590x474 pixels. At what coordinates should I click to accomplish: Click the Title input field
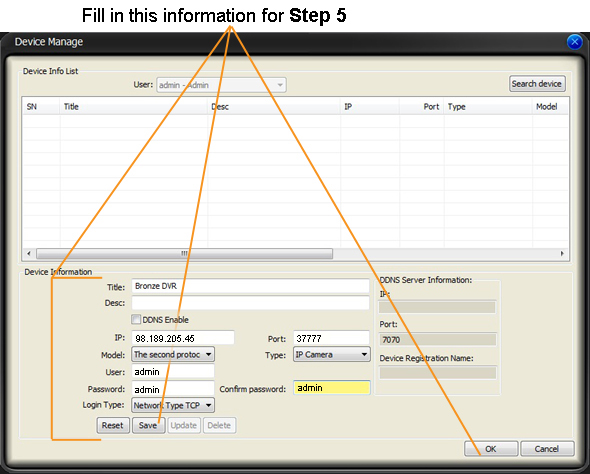tap(250, 286)
